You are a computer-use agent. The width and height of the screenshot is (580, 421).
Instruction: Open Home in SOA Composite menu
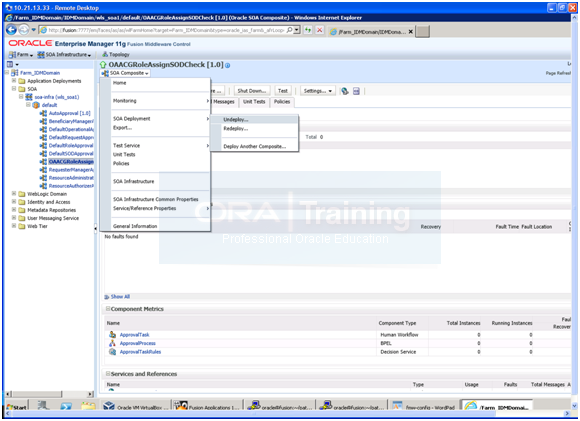pyautogui.click(x=119, y=83)
